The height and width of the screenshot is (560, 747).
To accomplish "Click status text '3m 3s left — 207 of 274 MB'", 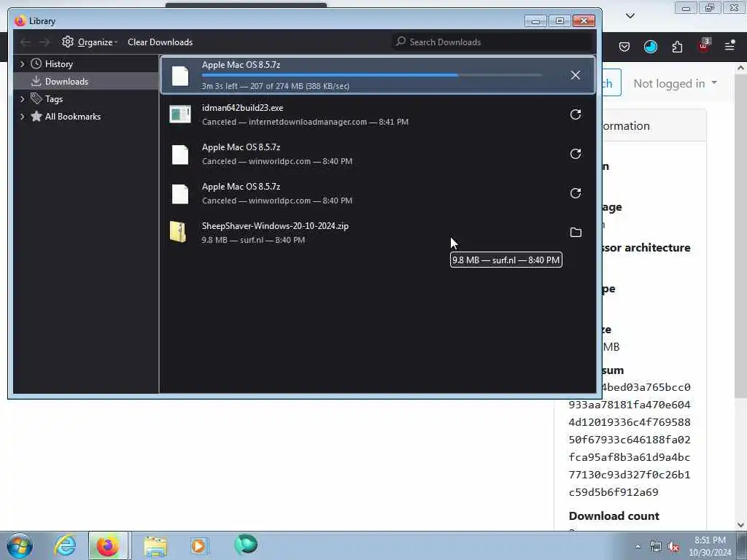I will [x=275, y=86].
